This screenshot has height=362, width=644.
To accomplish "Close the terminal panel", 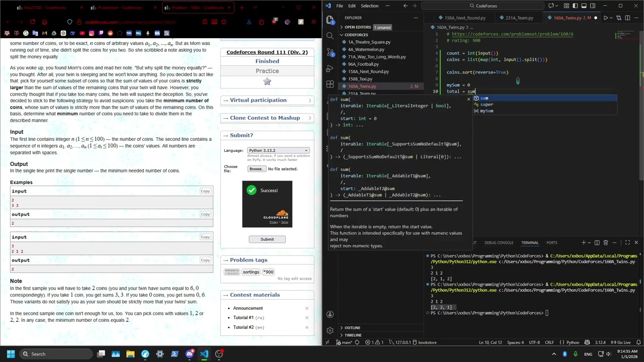I will coord(636,242).
